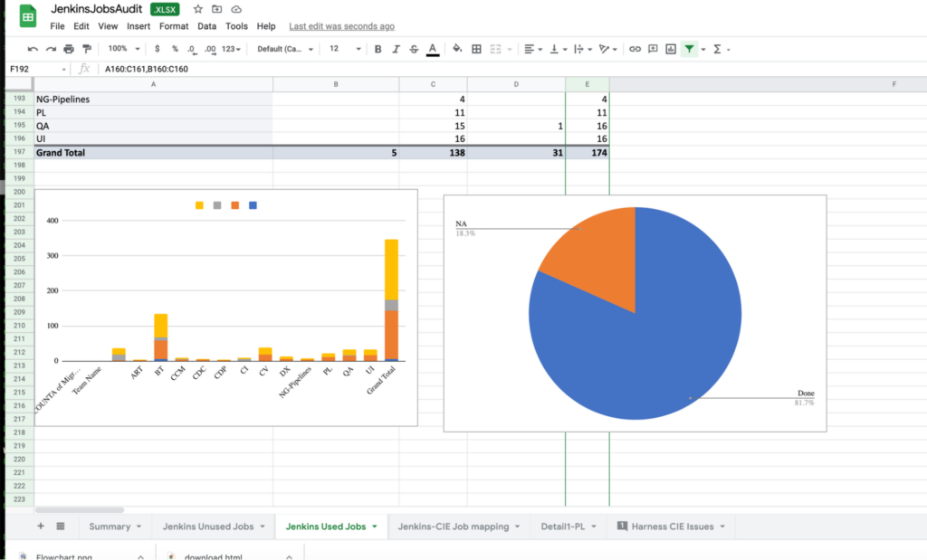Viewport: 927px width, 560px height.
Task: Decrease decimal places icon
Action: pyautogui.click(x=192, y=49)
